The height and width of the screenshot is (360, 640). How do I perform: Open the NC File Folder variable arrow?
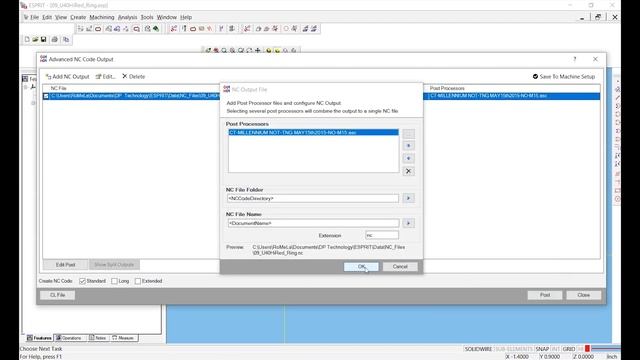(408, 198)
